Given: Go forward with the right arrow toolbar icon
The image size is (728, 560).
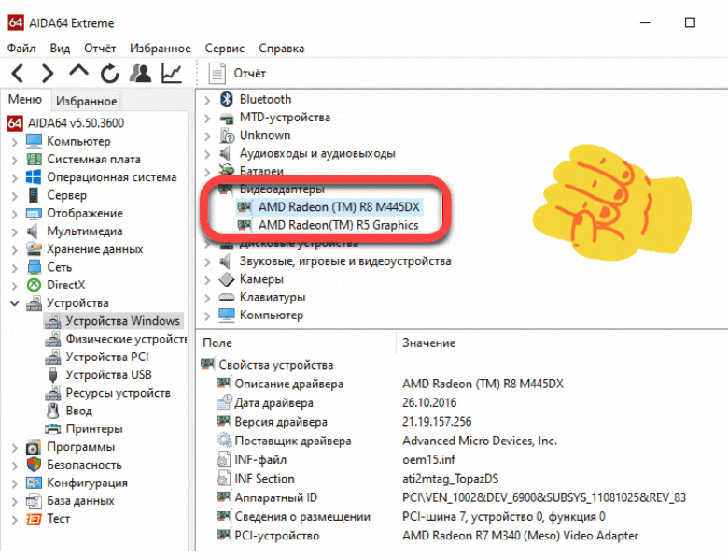Looking at the screenshot, I should coord(48,74).
